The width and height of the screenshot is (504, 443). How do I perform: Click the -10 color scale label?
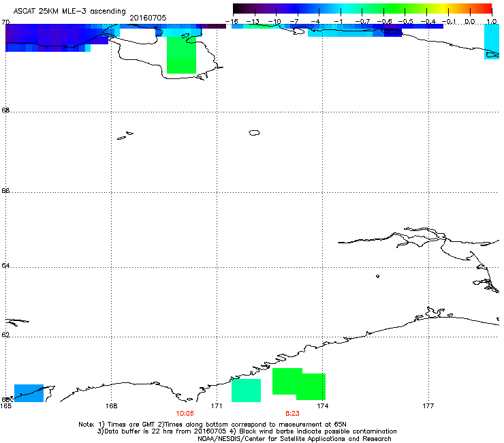274,22
